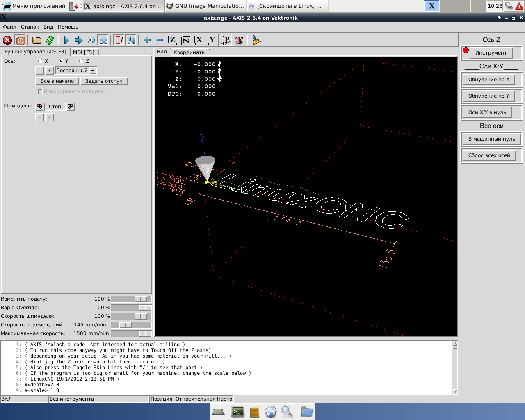Open the Координаты tab
Viewport: 525px width, 420px height.
(189, 52)
